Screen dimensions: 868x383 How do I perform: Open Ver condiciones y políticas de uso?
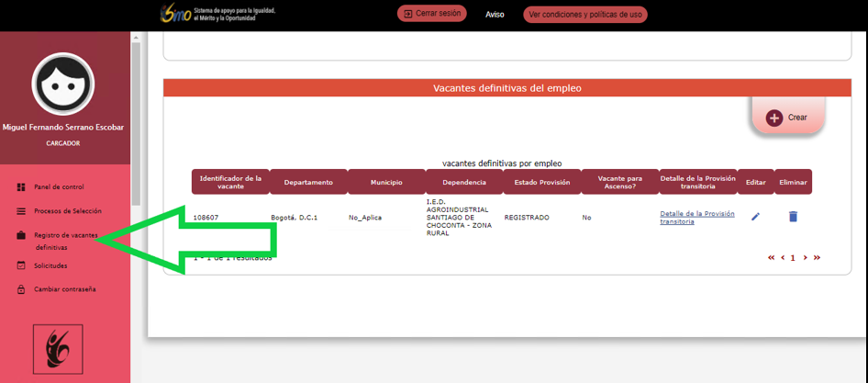point(585,15)
